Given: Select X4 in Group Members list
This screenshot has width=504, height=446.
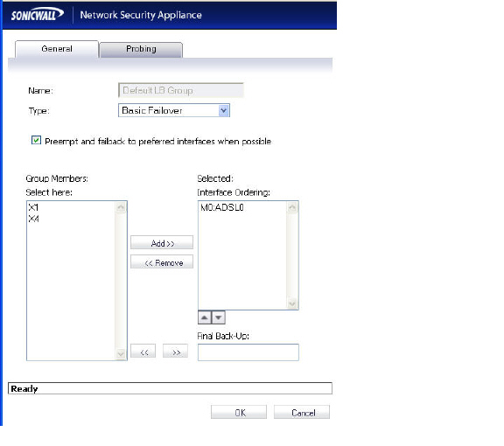Looking at the screenshot, I should click(x=34, y=220).
